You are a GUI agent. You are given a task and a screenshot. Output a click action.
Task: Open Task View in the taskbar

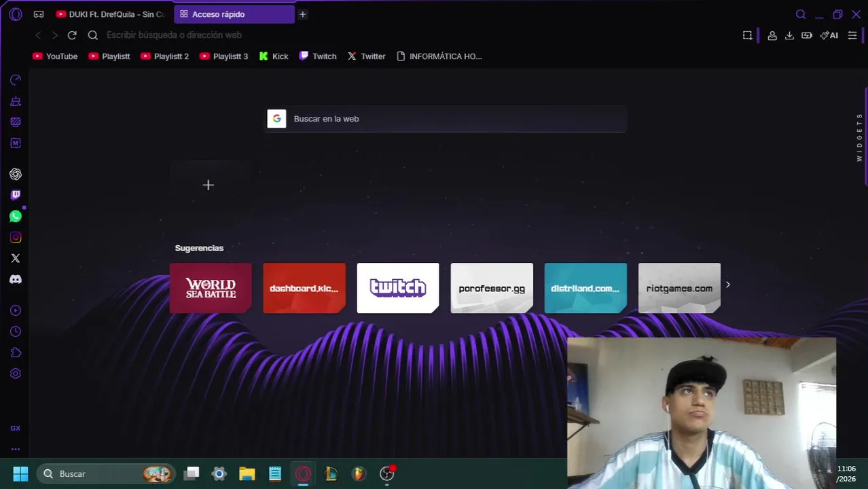point(192,474)
